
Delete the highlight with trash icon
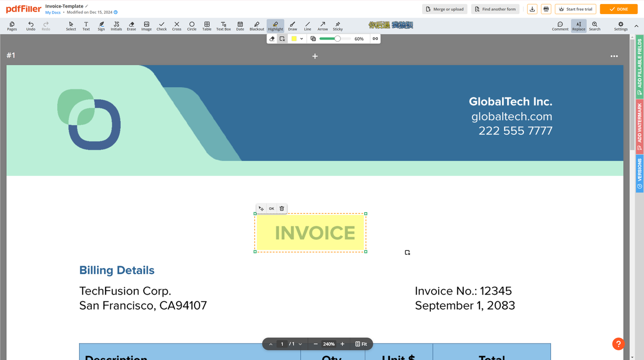click(282, 209)
